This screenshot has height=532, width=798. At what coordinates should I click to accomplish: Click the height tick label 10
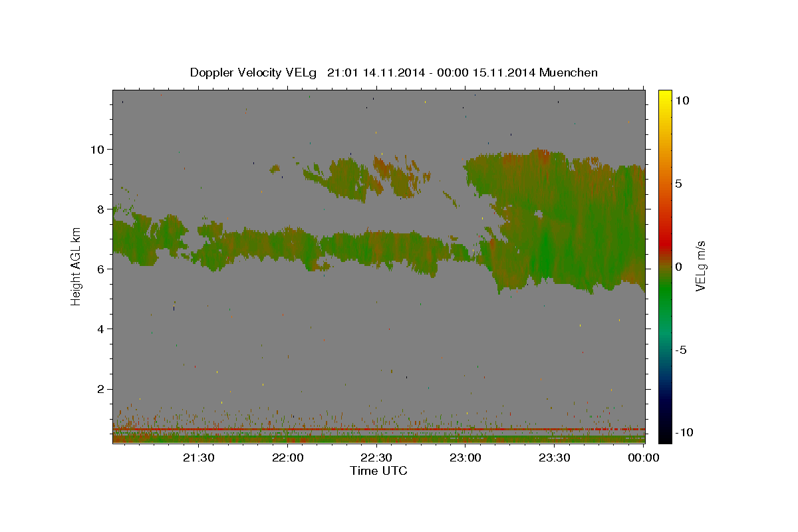pyautogui.click(x=98, y=149)
